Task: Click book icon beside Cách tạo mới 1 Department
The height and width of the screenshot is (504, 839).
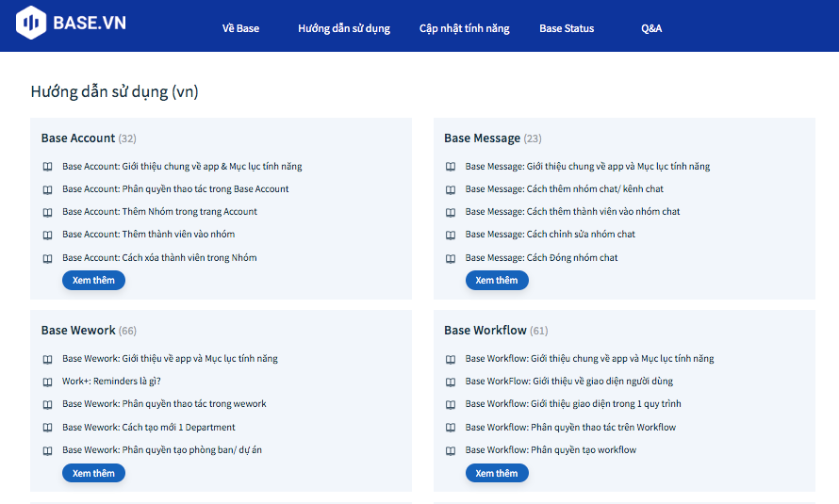Action: coord(48,428)
